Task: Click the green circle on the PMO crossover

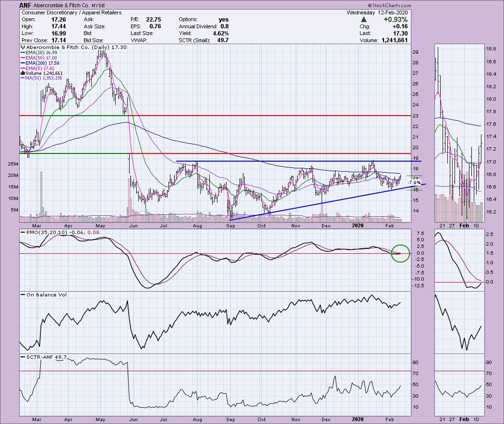Action: click(400, 253)
